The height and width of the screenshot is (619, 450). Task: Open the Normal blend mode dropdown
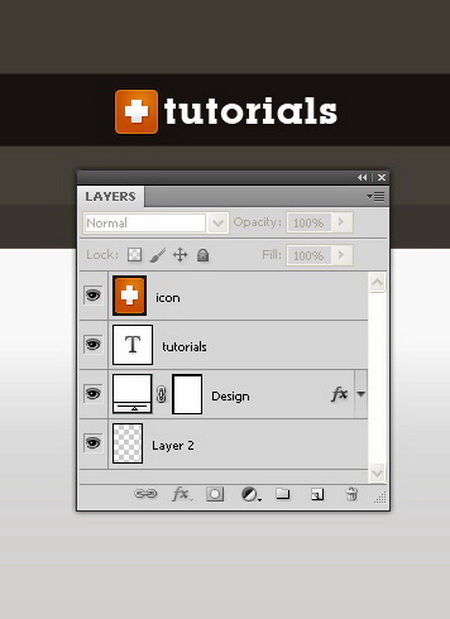[218, 223]
